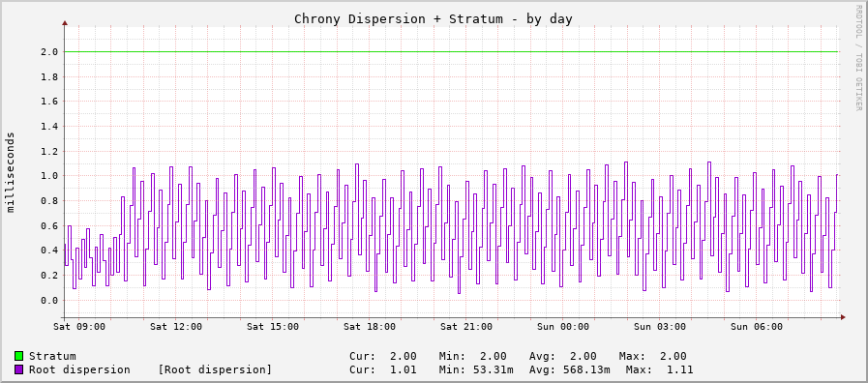Click the 0.2 y-axis tick label
The width and height of the screenshot is (868, 383).
(x=49, y=275)
